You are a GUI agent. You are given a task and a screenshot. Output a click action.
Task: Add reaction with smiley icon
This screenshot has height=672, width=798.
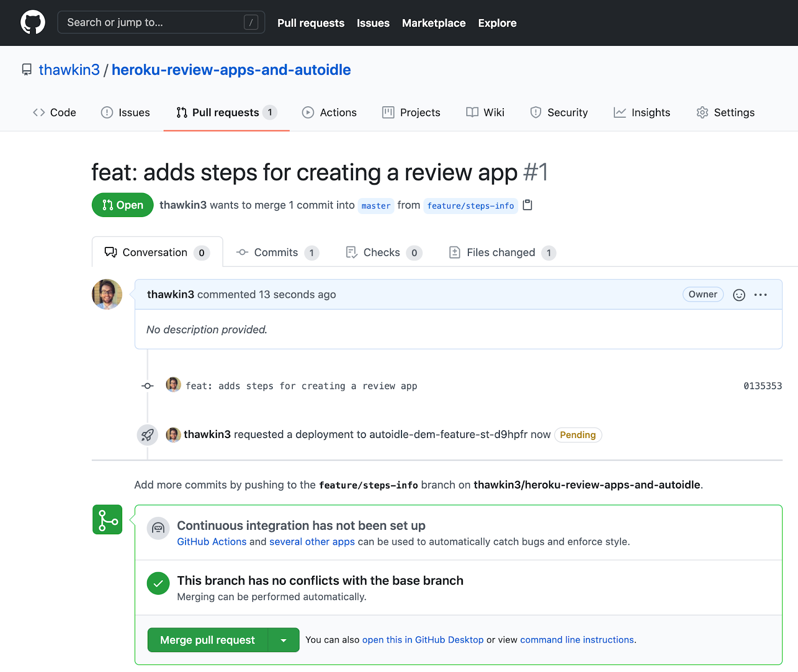[739, 295]
